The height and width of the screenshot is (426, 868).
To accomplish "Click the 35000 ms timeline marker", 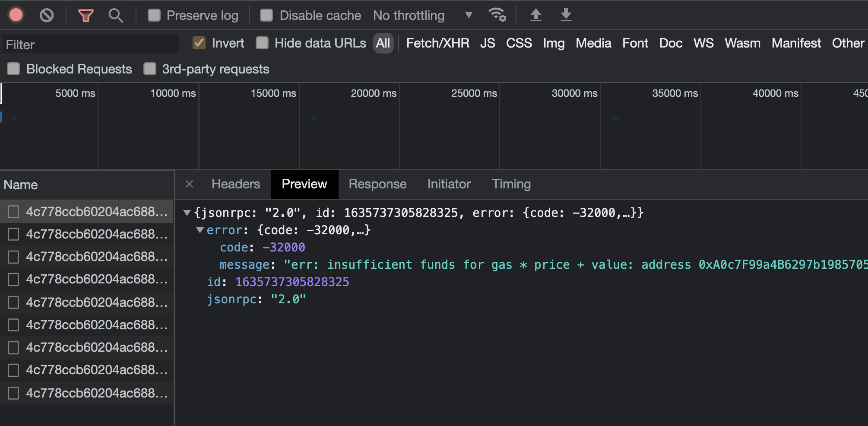I will tap(675, 93).
